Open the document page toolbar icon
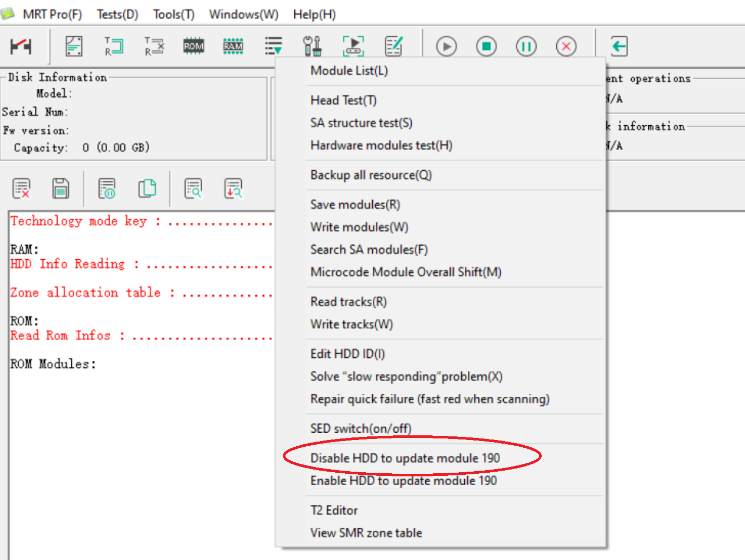The width and height of the screenshot is (745, 560). (x=74, y=46)
